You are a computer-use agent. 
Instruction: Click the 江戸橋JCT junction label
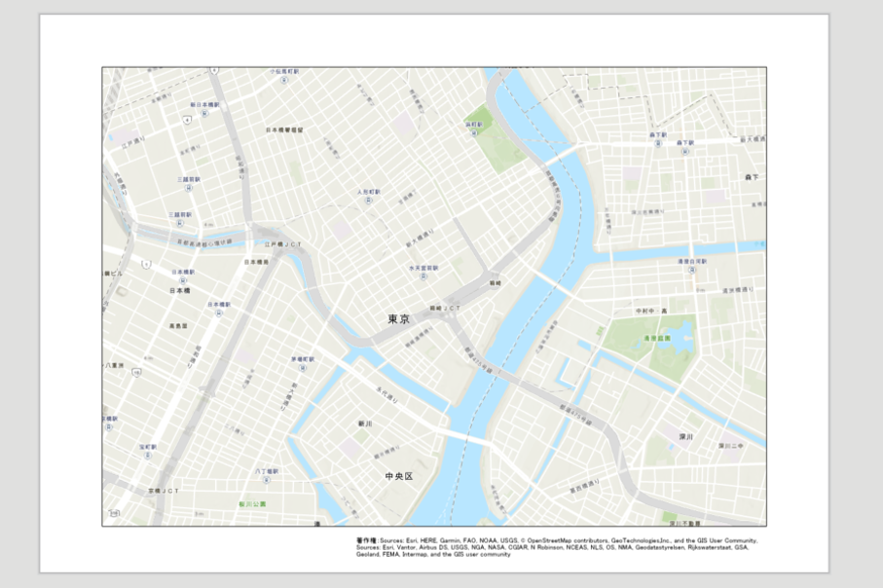283,244
